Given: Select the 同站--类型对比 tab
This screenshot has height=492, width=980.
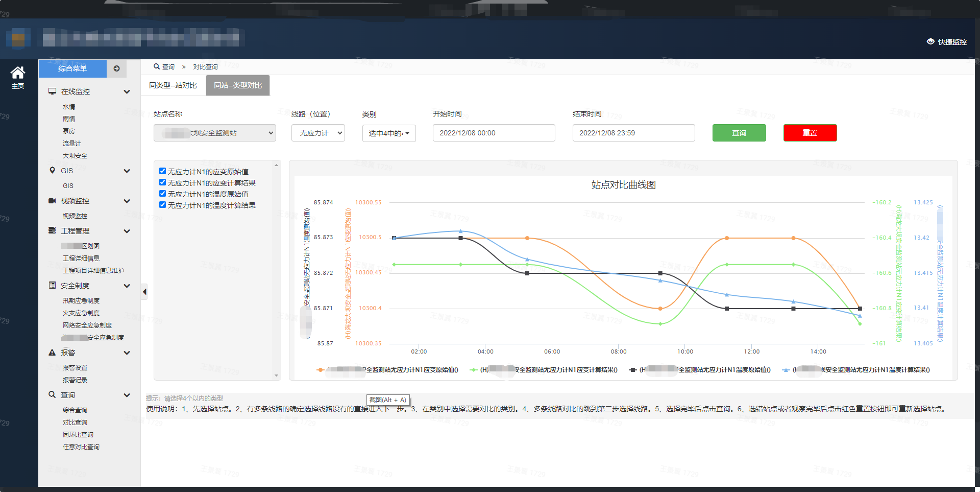Looking at the screenshot, I should coord(238,85).
